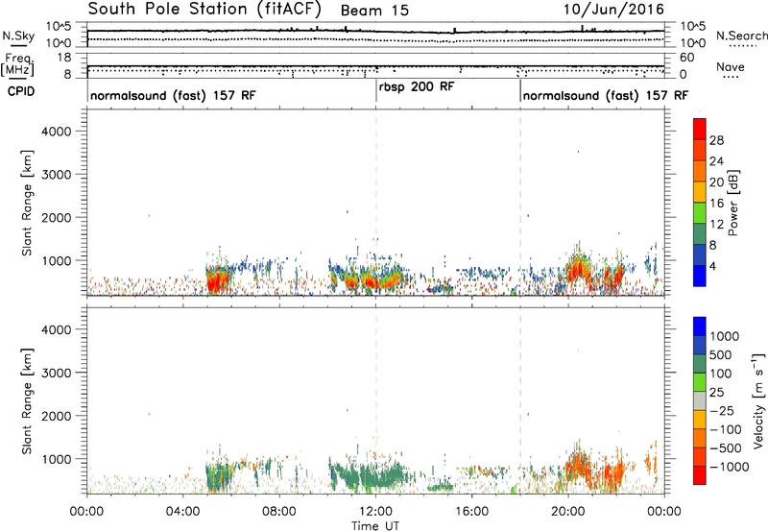Click the '16:00' time tick label
Screen dimensions: 768x532
[x=471, y=512]
